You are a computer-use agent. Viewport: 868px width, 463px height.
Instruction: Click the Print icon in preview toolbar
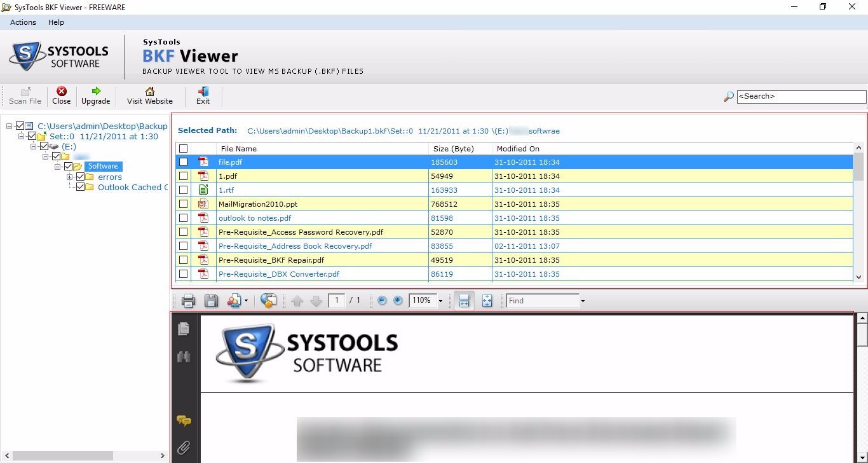pos(189,301)
